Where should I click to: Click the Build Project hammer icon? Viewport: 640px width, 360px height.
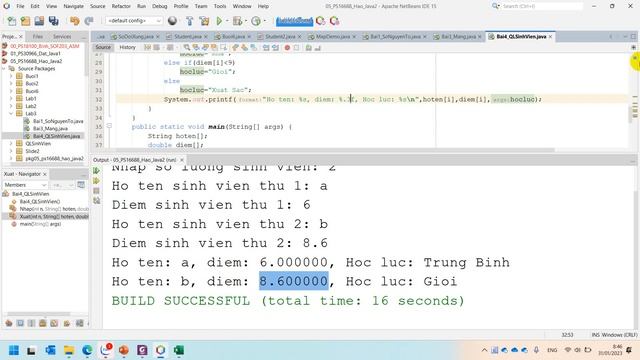pos(189,21)
